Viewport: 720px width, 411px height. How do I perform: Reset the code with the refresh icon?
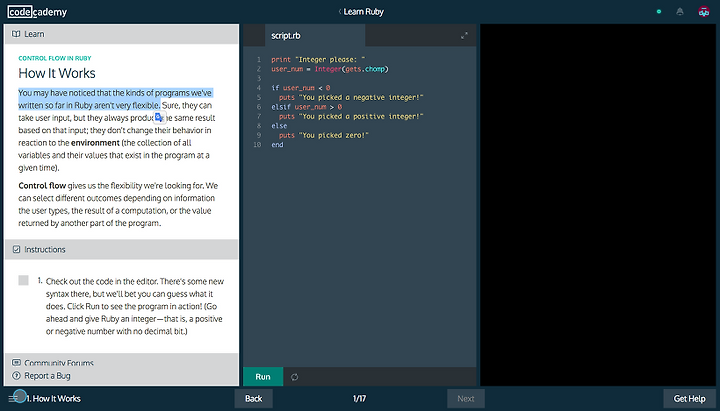[294, 377]
